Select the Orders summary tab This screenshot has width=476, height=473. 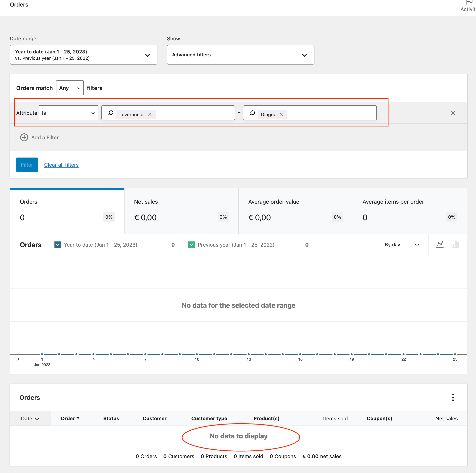point(67,211)
